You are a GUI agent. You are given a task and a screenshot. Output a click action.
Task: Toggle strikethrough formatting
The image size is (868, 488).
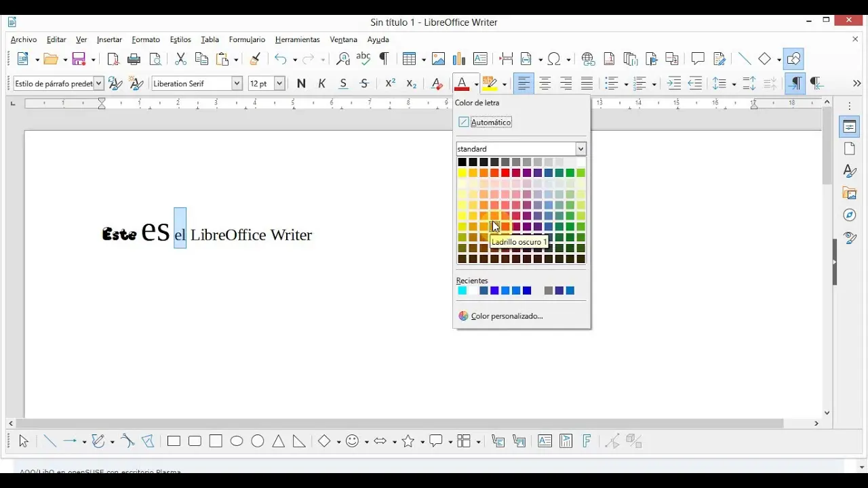(x=364, y=83)
